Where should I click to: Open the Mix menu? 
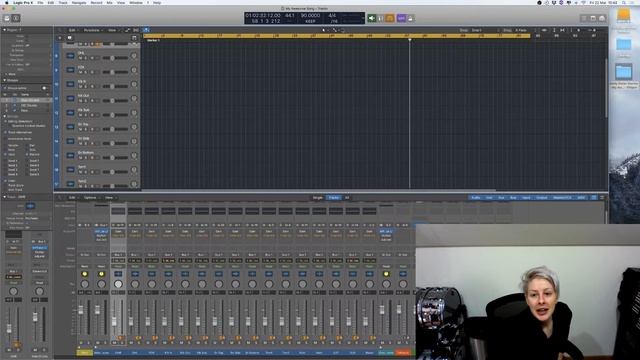(x=109, y=2)
